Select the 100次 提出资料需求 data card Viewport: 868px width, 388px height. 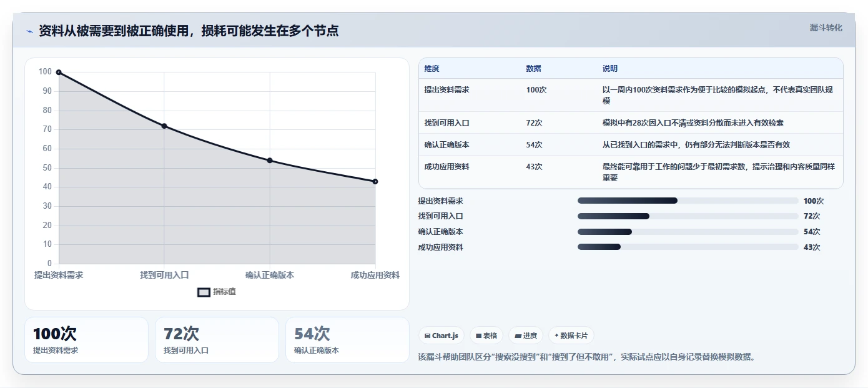tap(86, 340)
